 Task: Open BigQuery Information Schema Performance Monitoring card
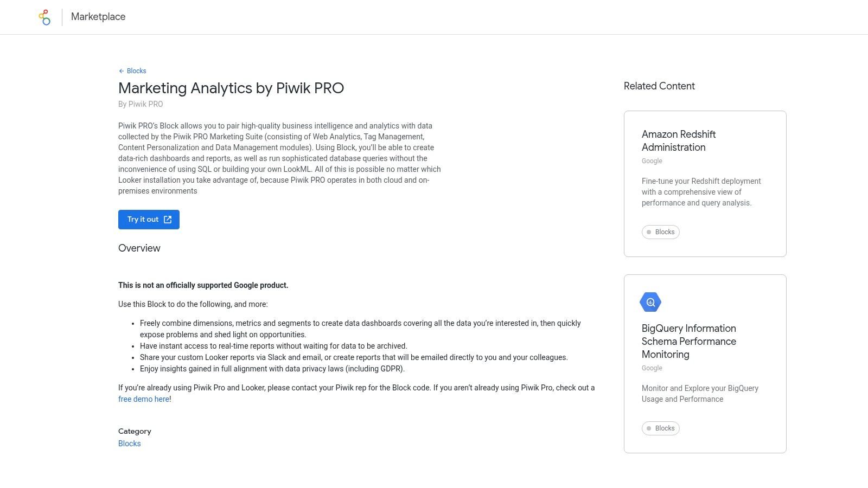pos(689,341)
